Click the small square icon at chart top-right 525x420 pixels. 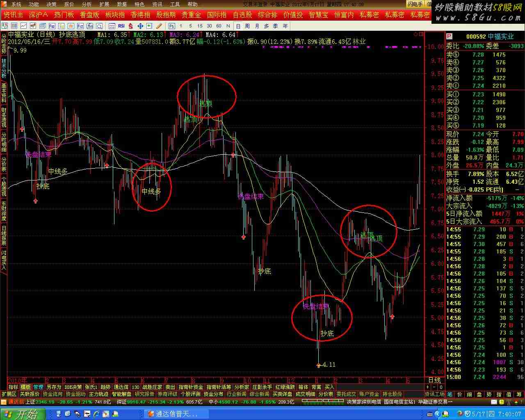[x=421, y=34]
